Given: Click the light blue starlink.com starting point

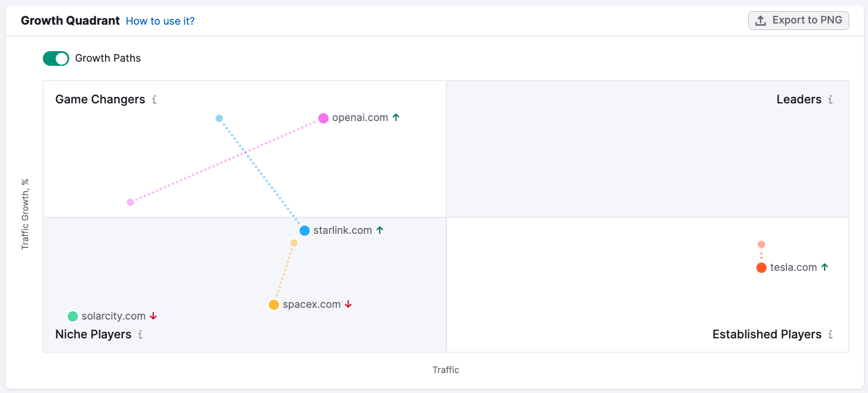Looking at the screenshot, I should [x=219, y=119].
